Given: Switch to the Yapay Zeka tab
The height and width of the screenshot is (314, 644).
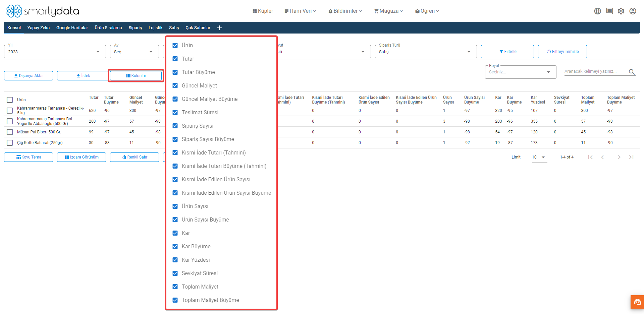Looking at the screenshot, I should [x=39, y=28].
